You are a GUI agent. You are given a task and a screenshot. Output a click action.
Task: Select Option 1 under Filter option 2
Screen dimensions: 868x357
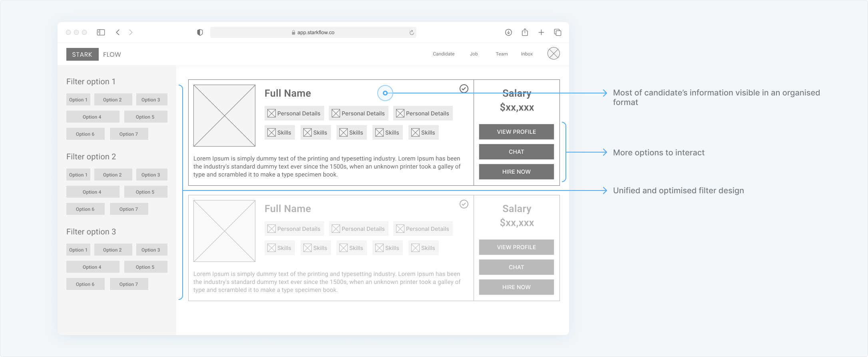[x=78, y=175]
